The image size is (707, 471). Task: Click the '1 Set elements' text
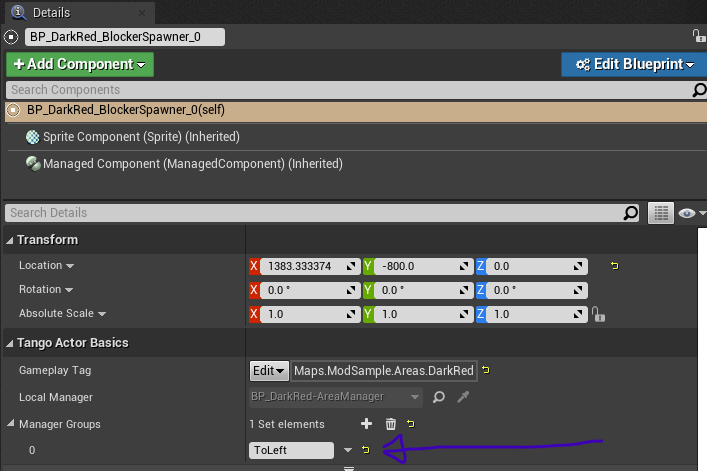[x=287, y=424]
